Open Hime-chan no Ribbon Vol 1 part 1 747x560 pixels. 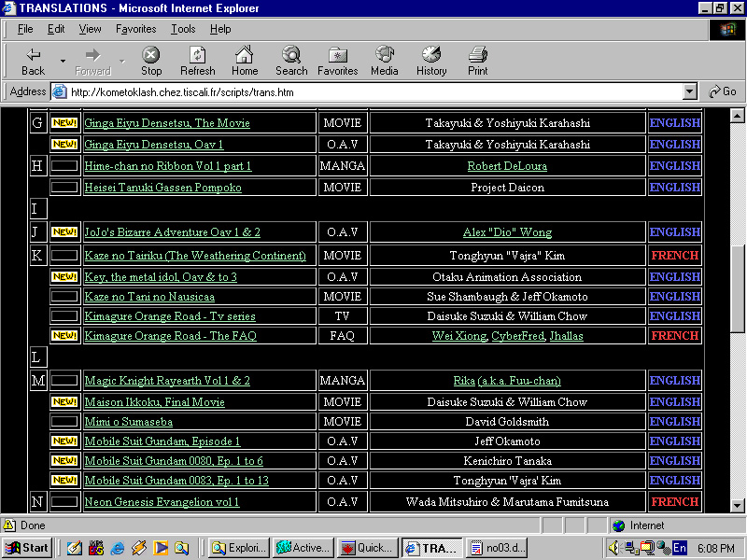[x=168, y=166]
